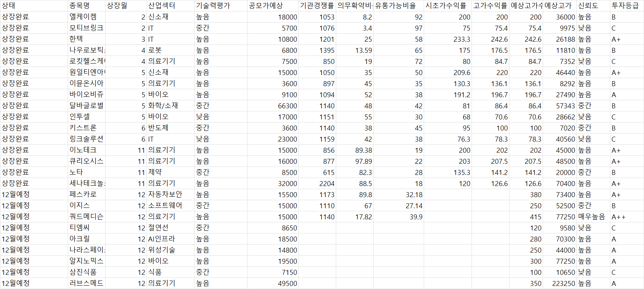Select the '투자등급' column header cell
Screen dimensions: 644x289
[x=627, y=6]
